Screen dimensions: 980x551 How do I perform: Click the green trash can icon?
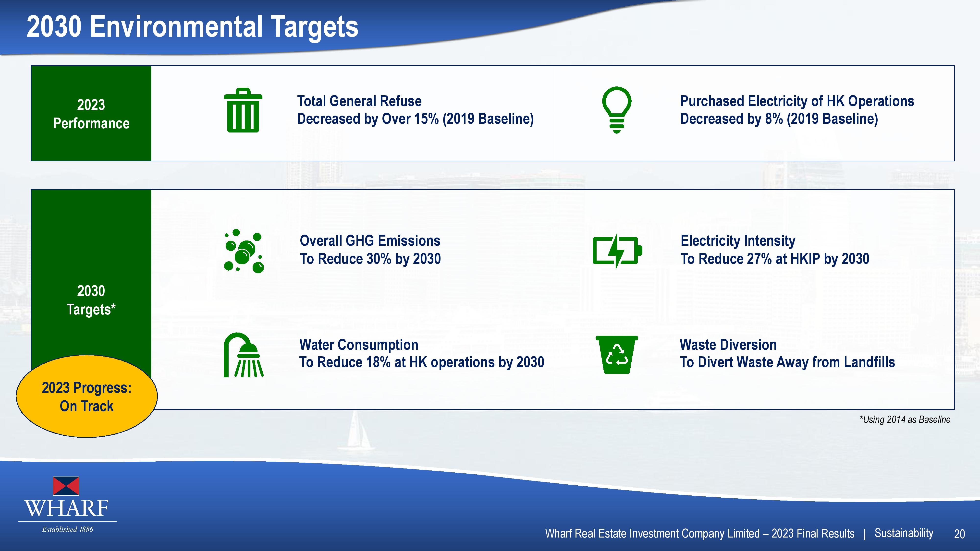[243, 110]
